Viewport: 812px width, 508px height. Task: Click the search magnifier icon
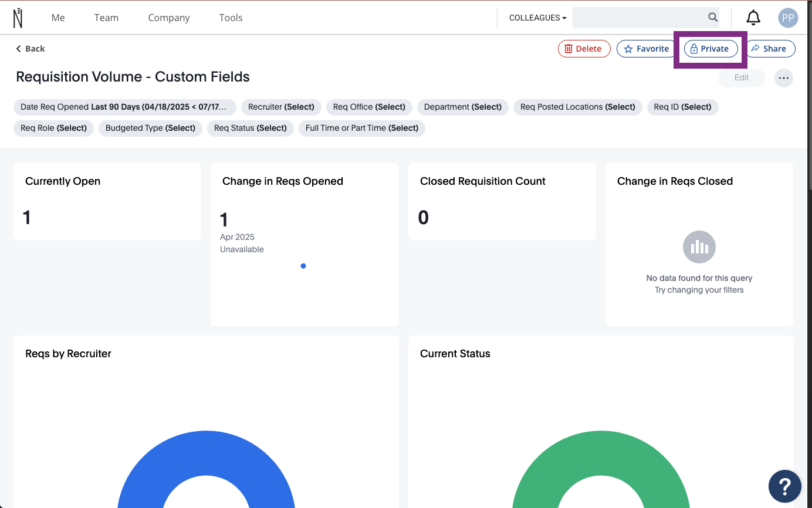coord(713,17)
